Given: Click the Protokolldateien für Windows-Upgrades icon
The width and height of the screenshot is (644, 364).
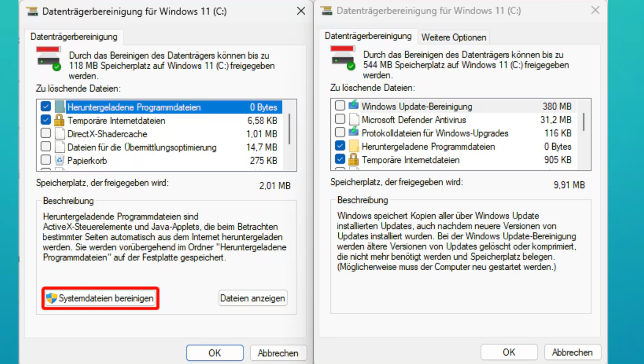Looking at the screenshot, I should 353,133.
